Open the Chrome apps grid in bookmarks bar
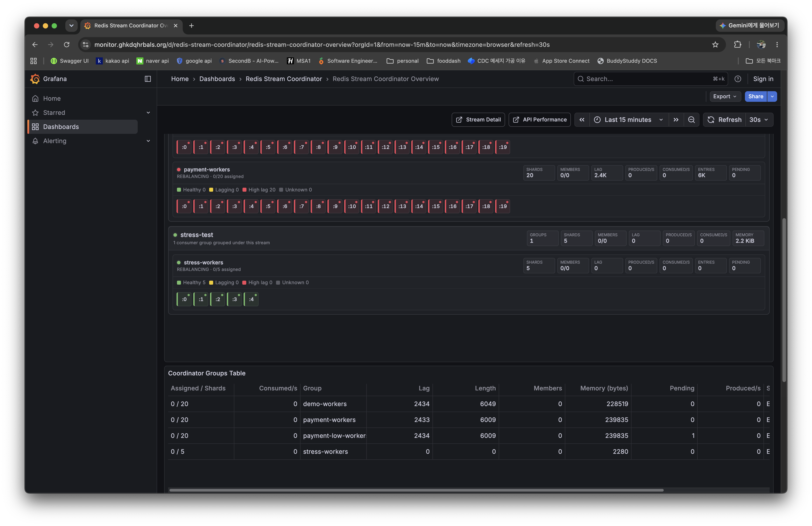 pyautogui.click(x=34, y=61)
